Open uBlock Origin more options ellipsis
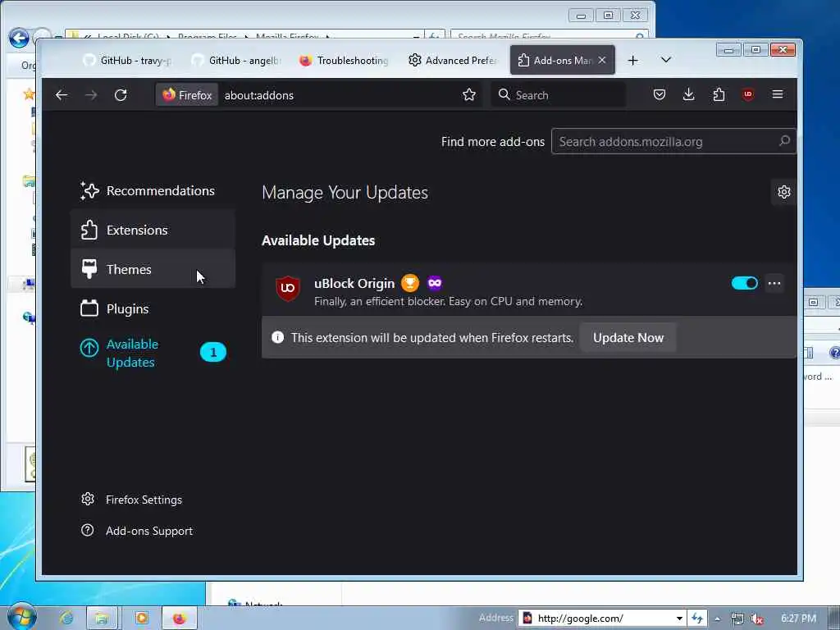This screenshot has width=840, height=630. pyautogui.click(x=774, y=283)
